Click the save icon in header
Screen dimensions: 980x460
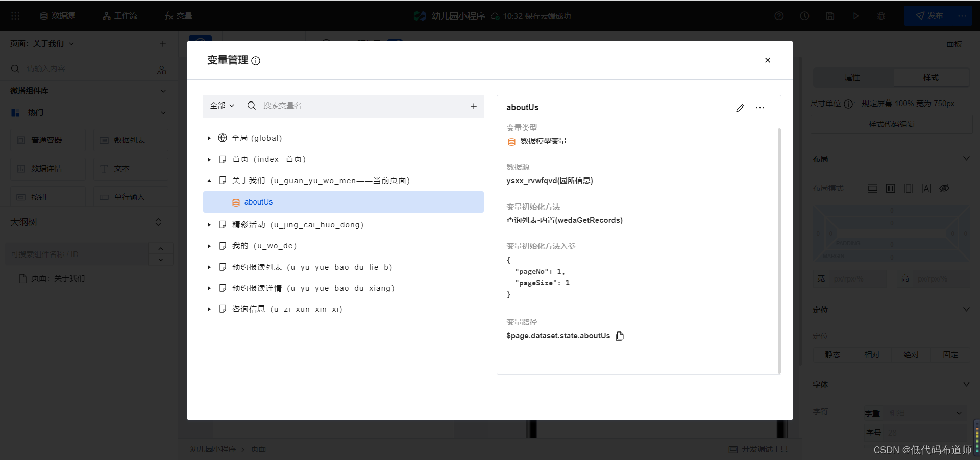pos(830,16)
